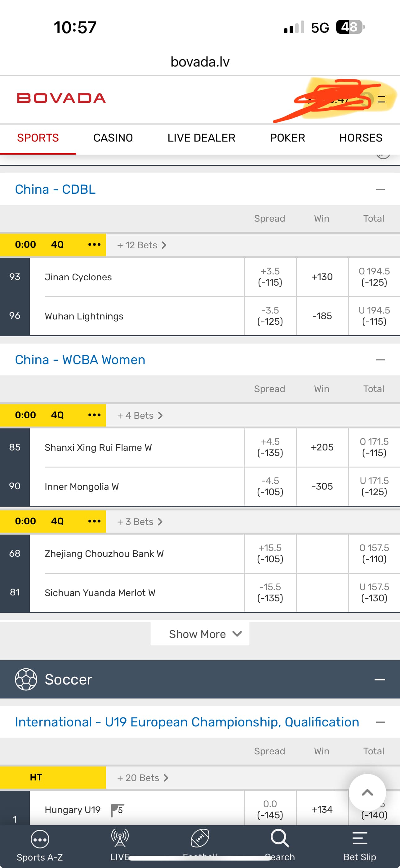The height and width of the screenshot is (868, 400).
Task: Select Jinan Cyclones +130 win odds
Action: [322, 277]
